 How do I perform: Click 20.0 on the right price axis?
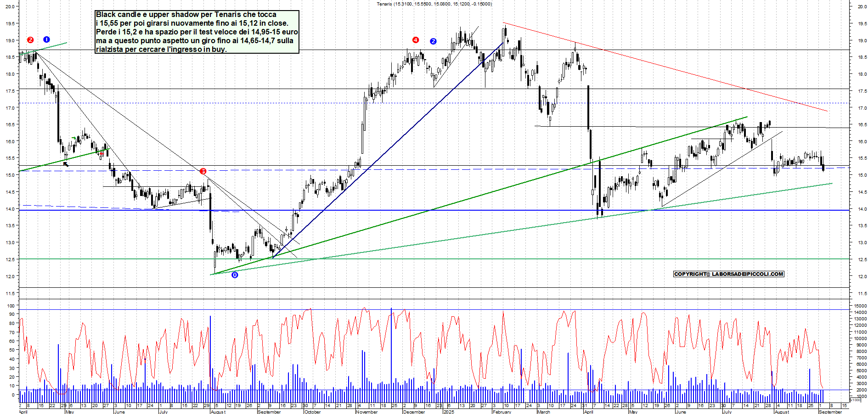[862, 6]
